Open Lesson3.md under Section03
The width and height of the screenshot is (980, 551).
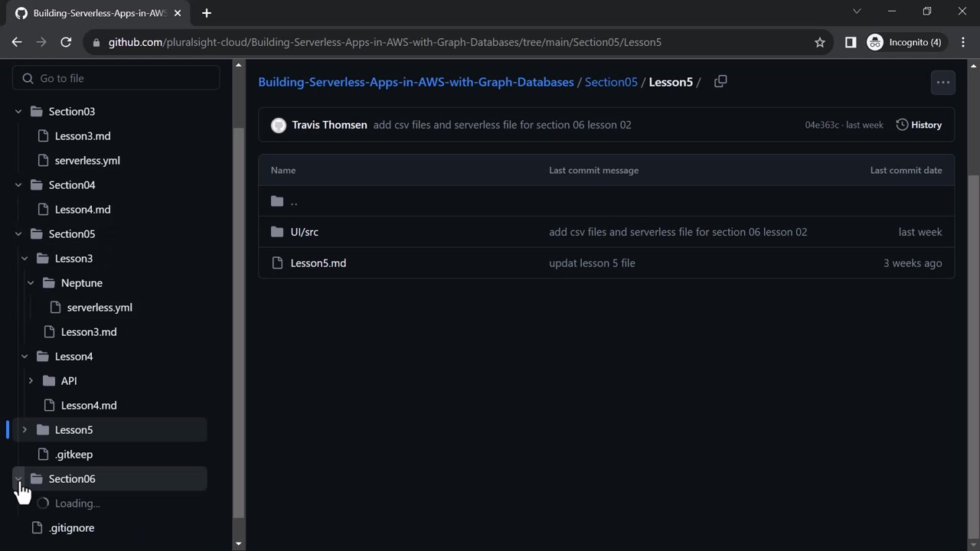click(x=83, y=136)
